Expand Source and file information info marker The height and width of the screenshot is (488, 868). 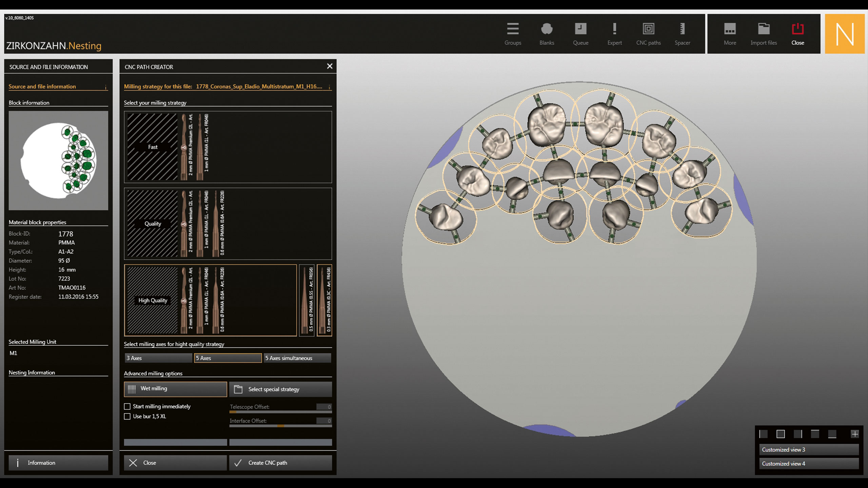pos(106,87)
